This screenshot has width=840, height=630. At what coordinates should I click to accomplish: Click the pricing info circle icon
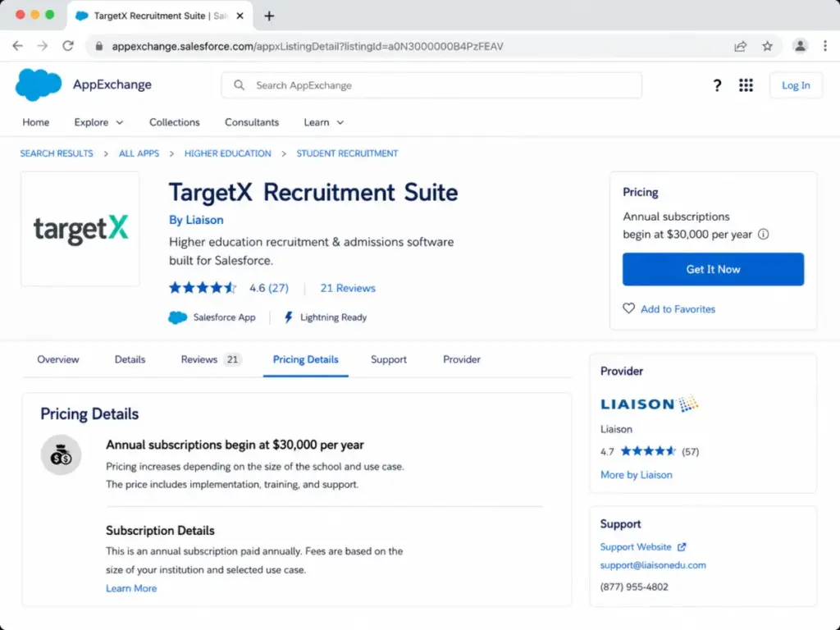pyautogui.click(x=764, y=234)
